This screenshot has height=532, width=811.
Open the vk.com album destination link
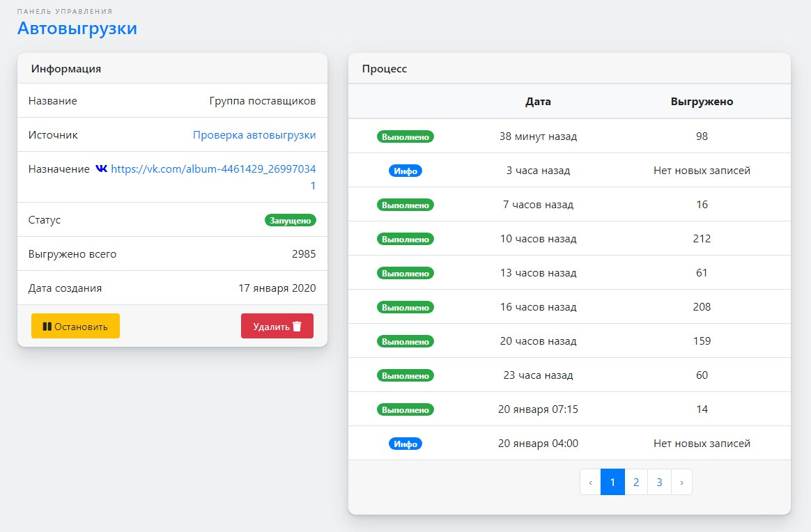click(213, 169)
